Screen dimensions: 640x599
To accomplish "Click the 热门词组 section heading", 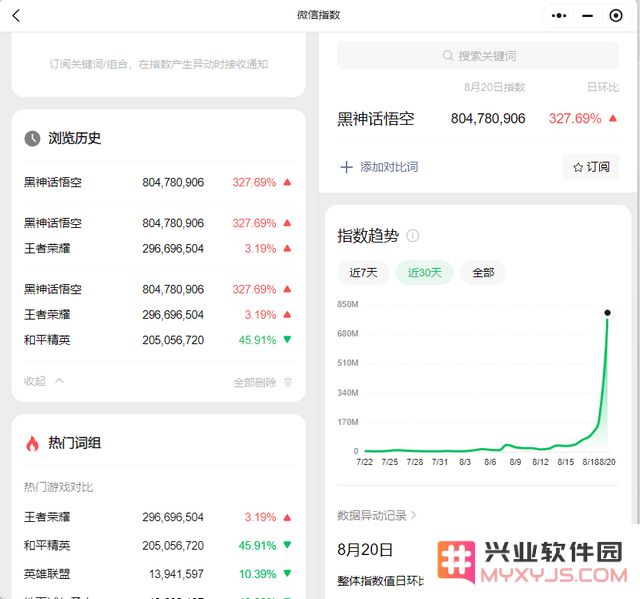I will tap(74, 443).
